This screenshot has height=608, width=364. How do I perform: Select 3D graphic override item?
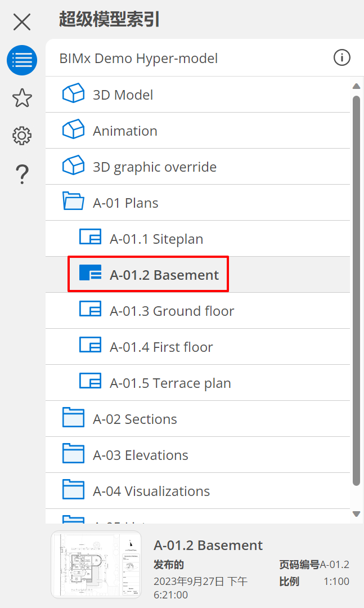pos(154,167)
